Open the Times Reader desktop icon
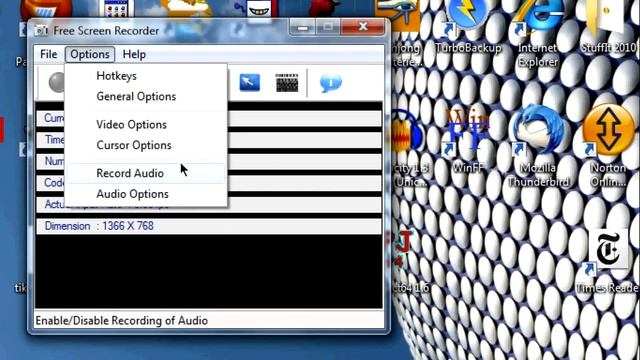 (x=608, y=261)
